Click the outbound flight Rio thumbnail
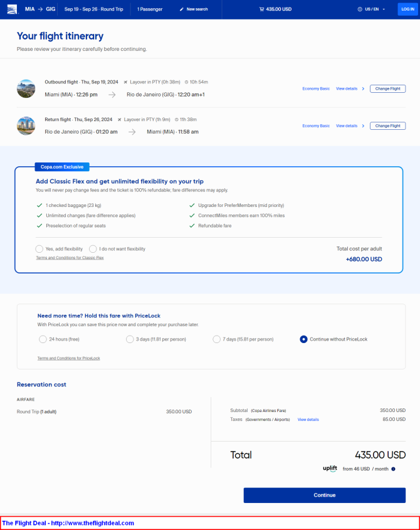The image size is (420, 530). pyautogui.click(x=26, y=88)
